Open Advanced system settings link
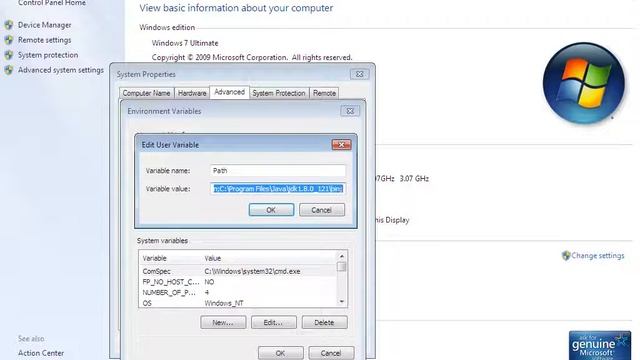This screenshot has width=640, height=360. 61,70
